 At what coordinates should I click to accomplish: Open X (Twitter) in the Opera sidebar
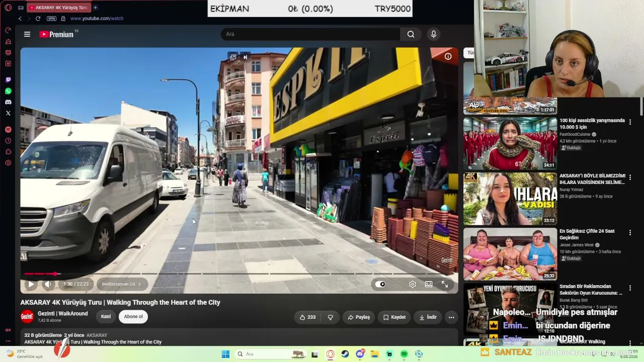(x=8, y=113)
